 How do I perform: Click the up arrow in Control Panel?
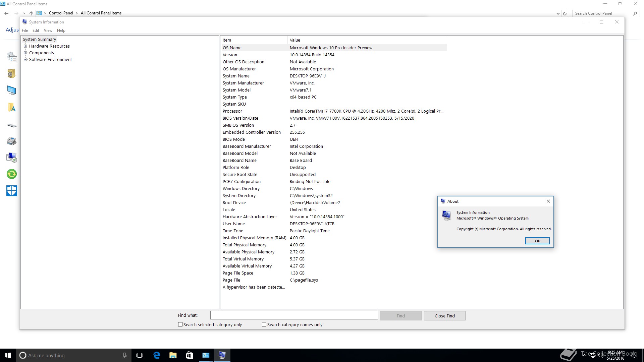coord(31,13)
